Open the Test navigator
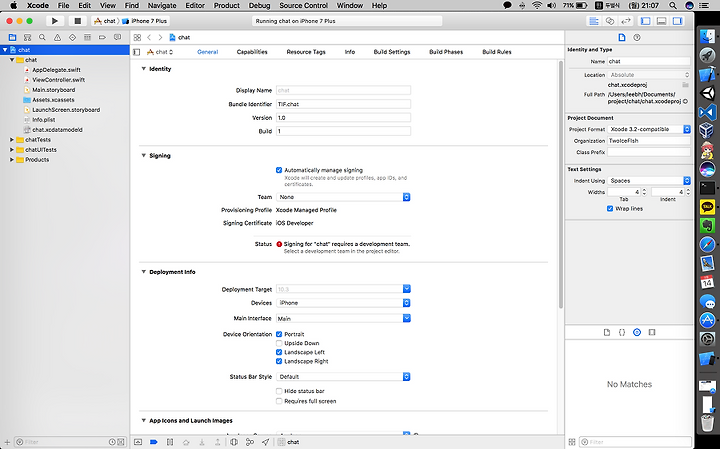 pyautogui.click(x=72, y=37)
